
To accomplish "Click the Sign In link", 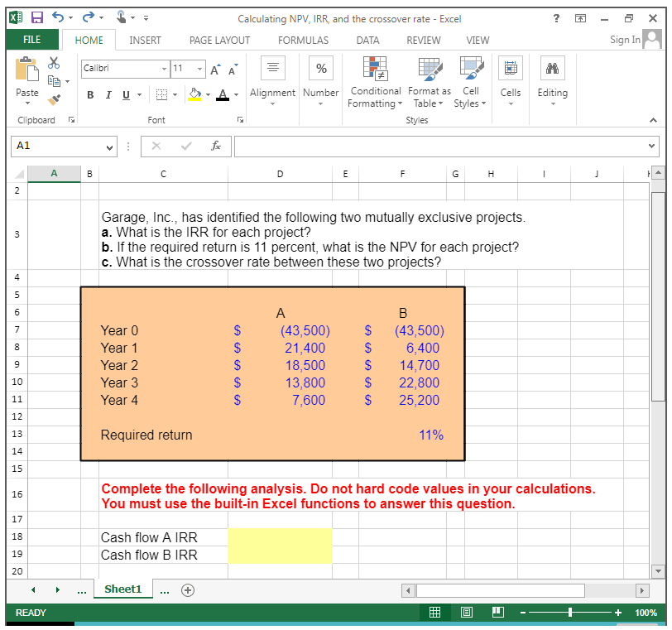I will [x=624, y=40].
